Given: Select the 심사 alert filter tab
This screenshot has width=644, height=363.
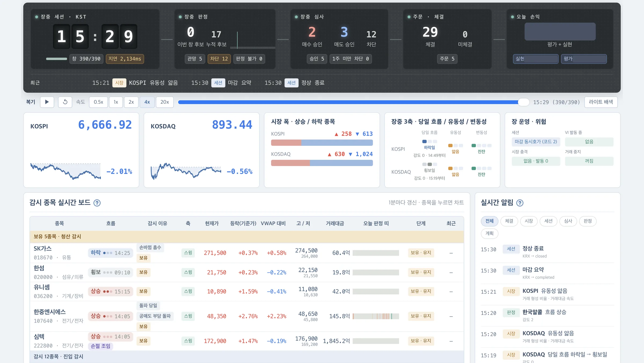Looking at the screenshot, I should [x=568, y=221].
